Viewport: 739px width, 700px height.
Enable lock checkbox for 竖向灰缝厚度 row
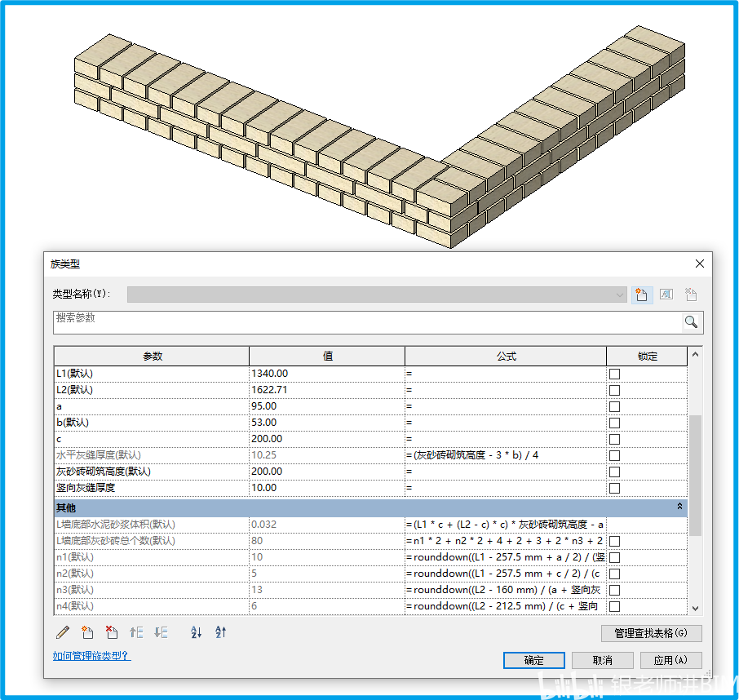tap(614, 488)
